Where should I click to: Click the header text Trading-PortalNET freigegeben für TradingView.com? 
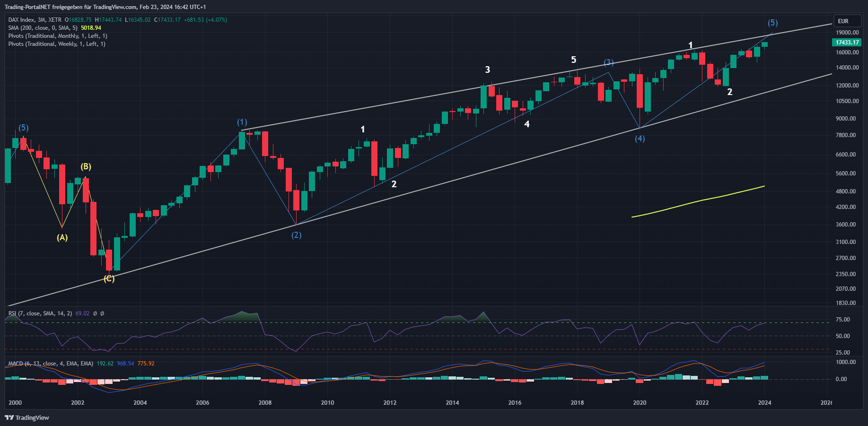coord(70,7)
